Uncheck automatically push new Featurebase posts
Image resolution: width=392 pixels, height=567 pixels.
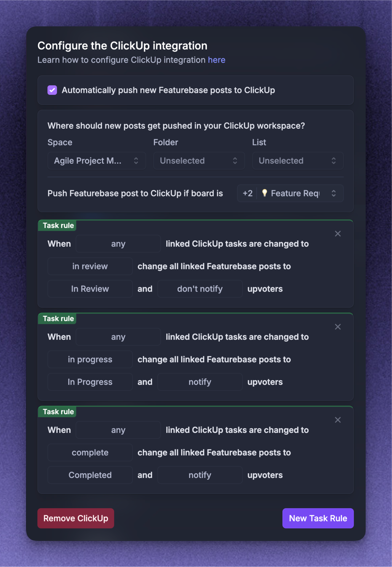(52, 90)
